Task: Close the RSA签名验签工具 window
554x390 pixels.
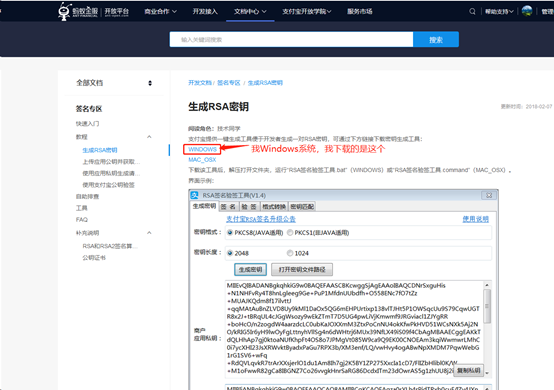Action: pos(489,195)
